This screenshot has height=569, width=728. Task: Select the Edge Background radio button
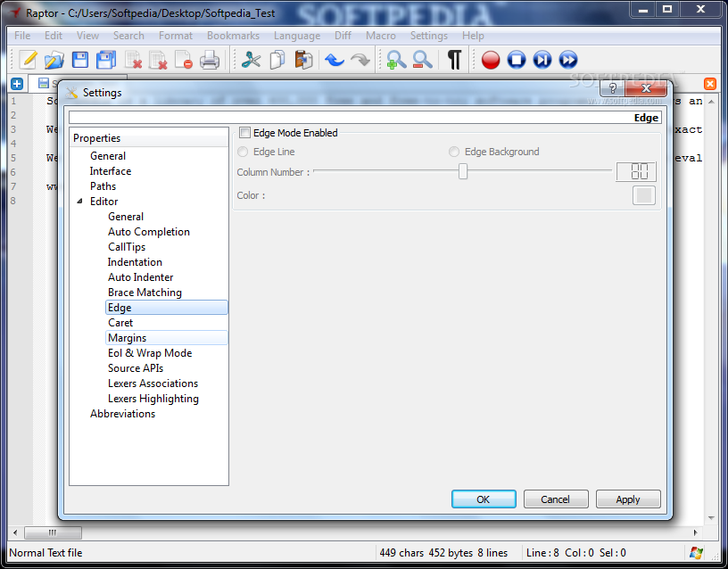coord(454,152)
